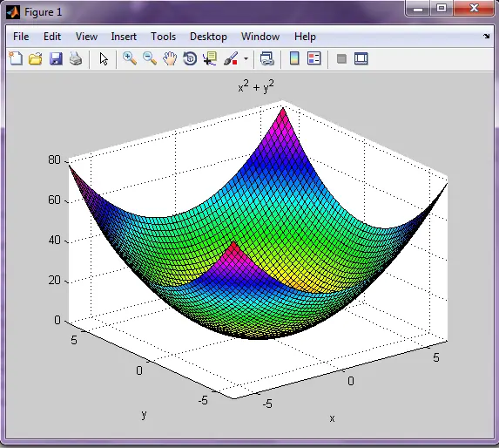Screen dimensions: 499x448
Task: Save the figure using the floppy disk icon
Action: 56,59
